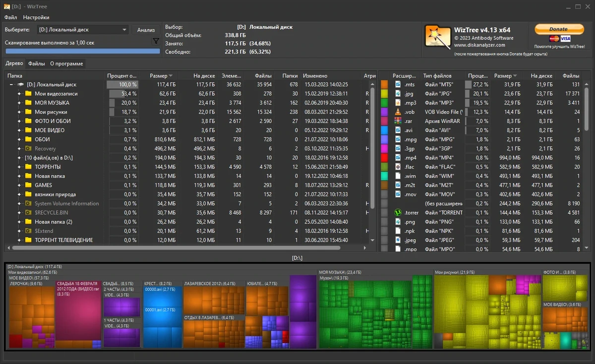Viewport: 595px width, 364px height.
Task: Click the uTorrent icon for .torrent files
Action: tap(398, 212)
